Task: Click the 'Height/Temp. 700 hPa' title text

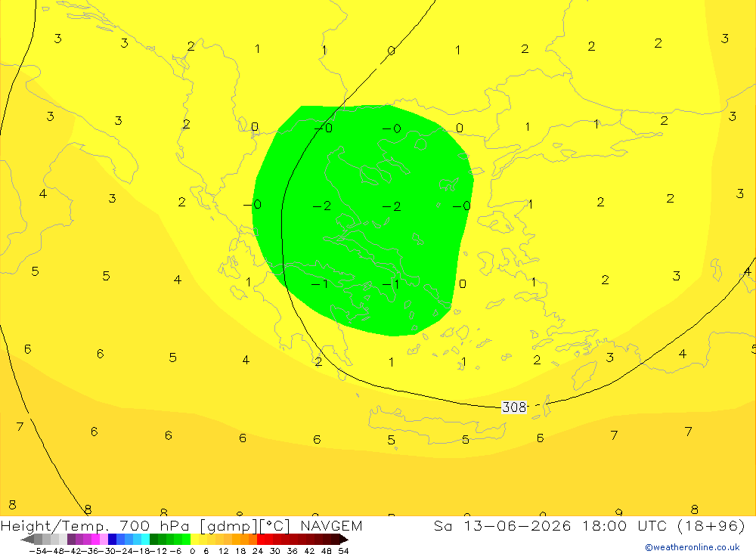Action: (x=97, y=525)
